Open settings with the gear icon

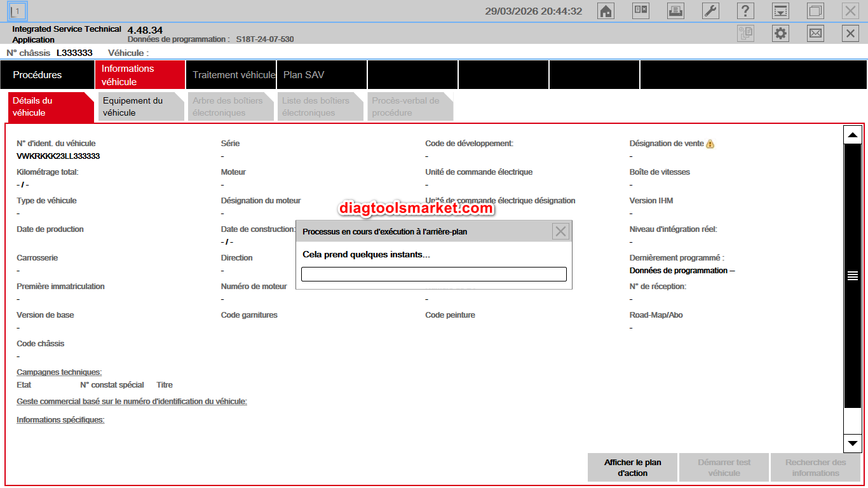point(780,34)
